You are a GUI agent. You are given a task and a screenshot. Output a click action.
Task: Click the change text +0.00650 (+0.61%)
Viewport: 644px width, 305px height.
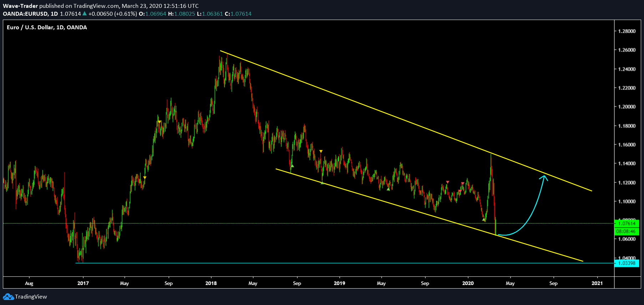click(113, 14)
